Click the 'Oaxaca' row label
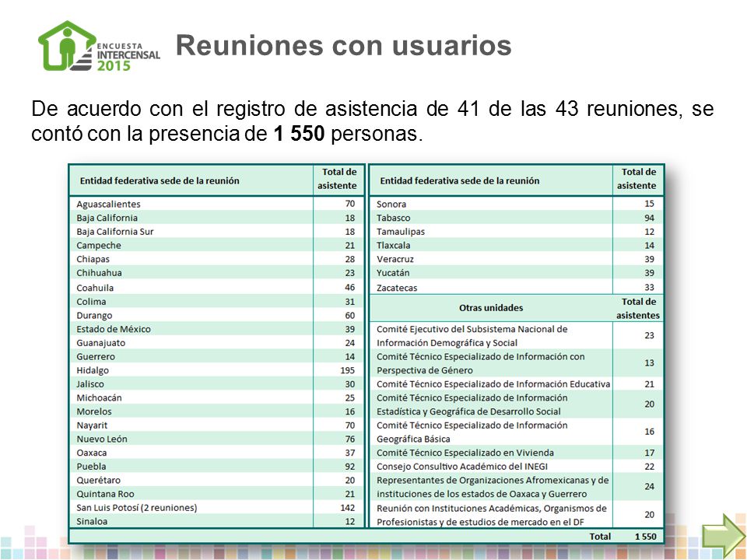 point(92,453)
